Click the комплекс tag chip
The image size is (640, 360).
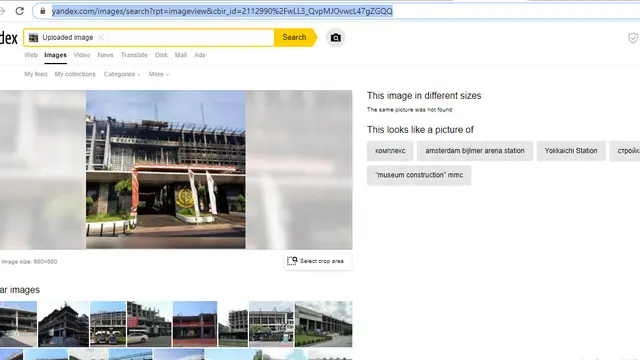coord(390,151)
